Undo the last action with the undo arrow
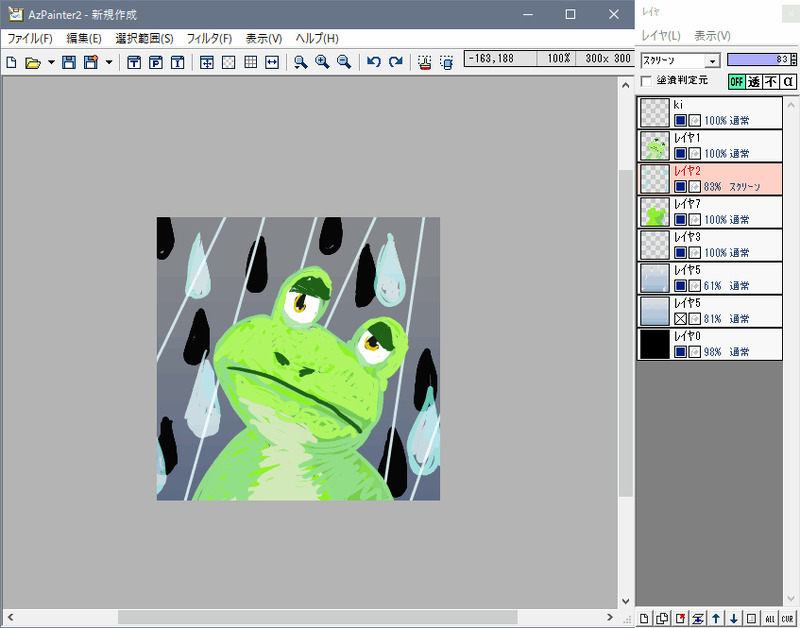 coord(374,62)
